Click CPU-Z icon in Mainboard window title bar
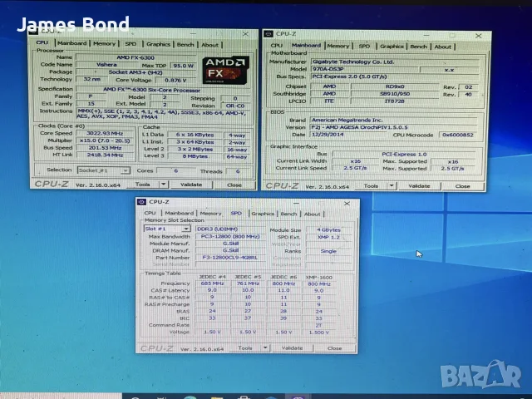The image size is (532, 399). pos(268,33)
